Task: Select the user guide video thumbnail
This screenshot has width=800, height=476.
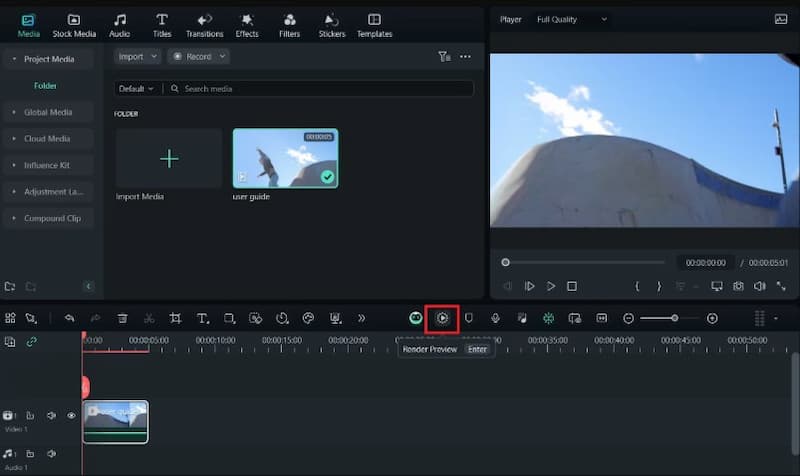Action: pos(285,158)
